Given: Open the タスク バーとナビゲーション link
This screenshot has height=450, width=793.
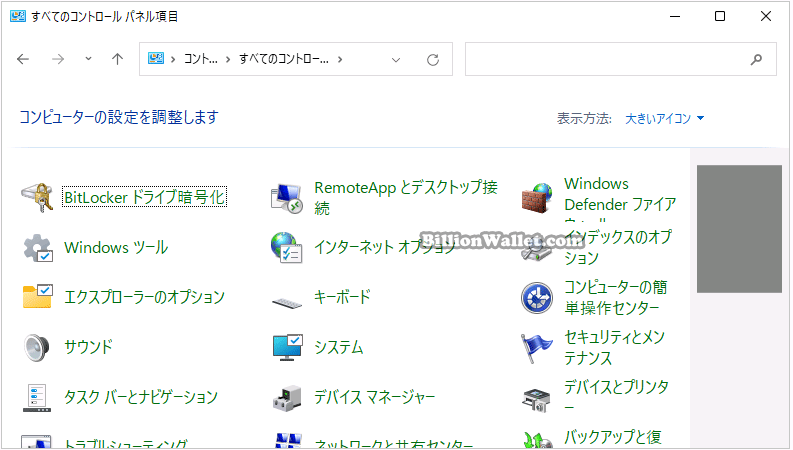Looking at the screenshot, I should coord(141,397).
